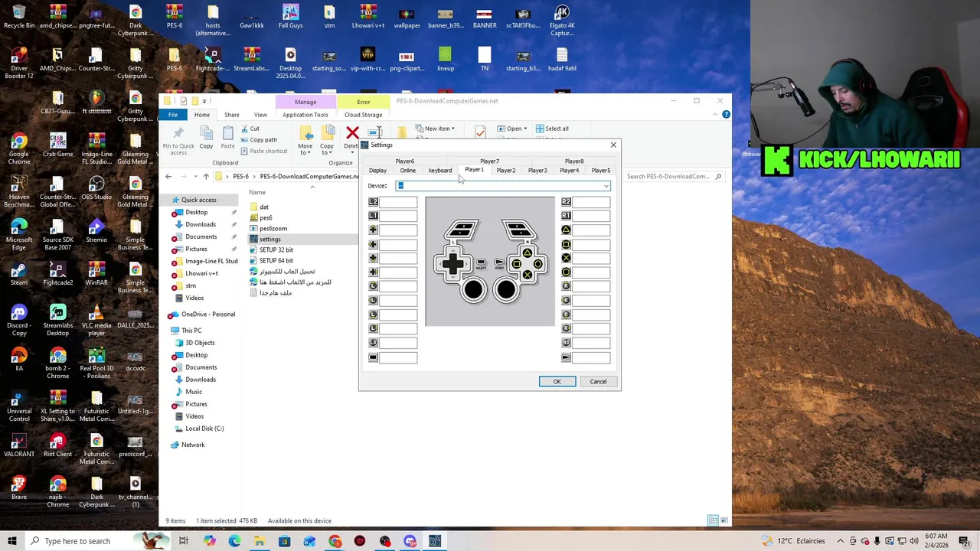Click the D-pad up mapping icon
The image size is (980, 551).
[x=373, y=230]
